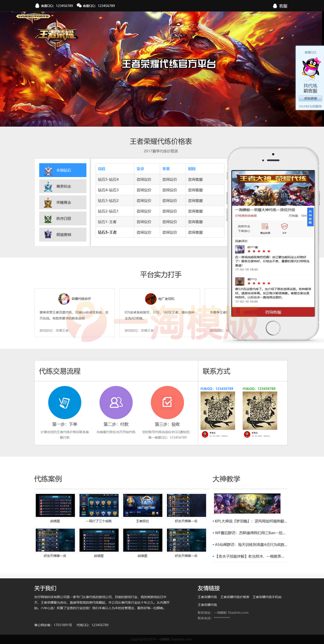Open the 一局打了三个成就 case thumbnail
This screenshot has height=644, width=324.
pyautogui.click(x=99, y=505)
